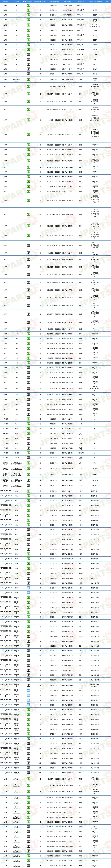Click the Rodzaj paliwa column header
Viewport: 111px width, 868px height.
(x=28, y=2)
